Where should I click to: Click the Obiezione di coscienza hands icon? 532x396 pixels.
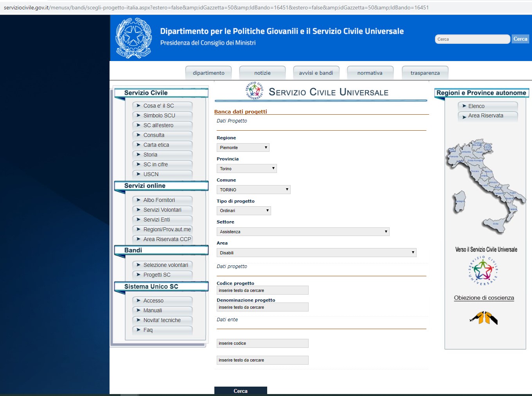pos(484,318)
